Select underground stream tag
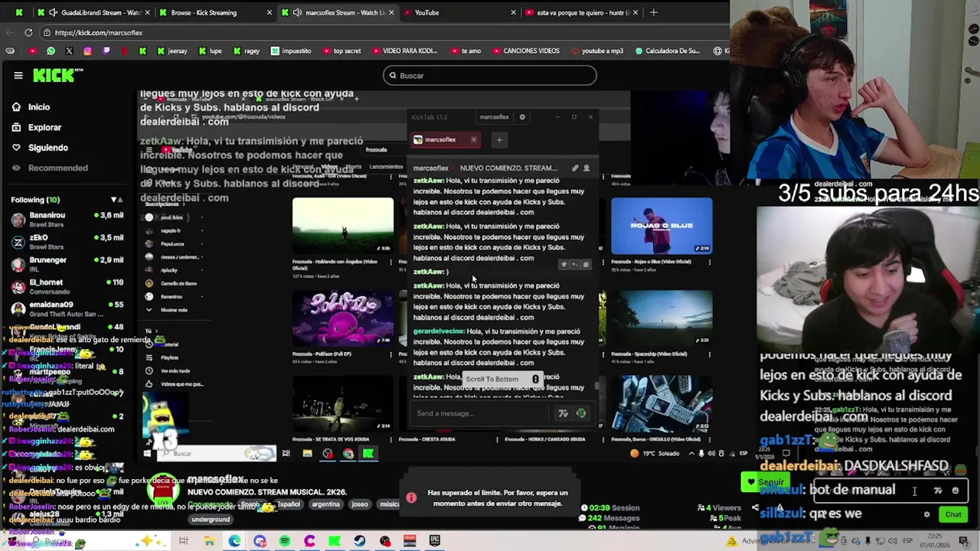This screenshot has width=980, height=551. click(x=211, y=520)
